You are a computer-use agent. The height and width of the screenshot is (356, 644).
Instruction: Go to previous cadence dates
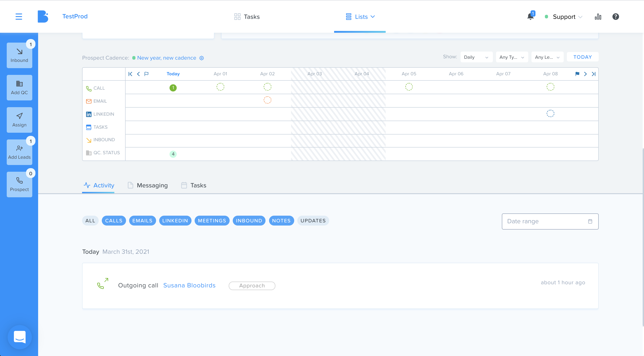138,74
